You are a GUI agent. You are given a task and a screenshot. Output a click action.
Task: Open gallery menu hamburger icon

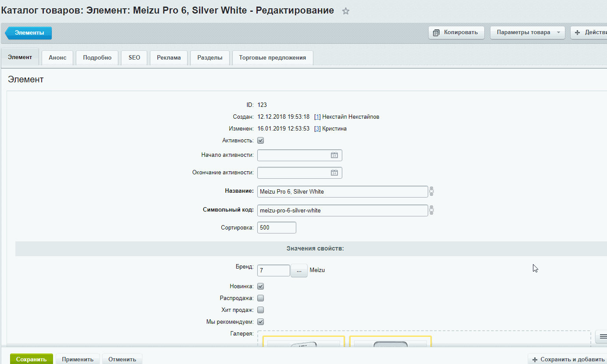click(602, 336)
